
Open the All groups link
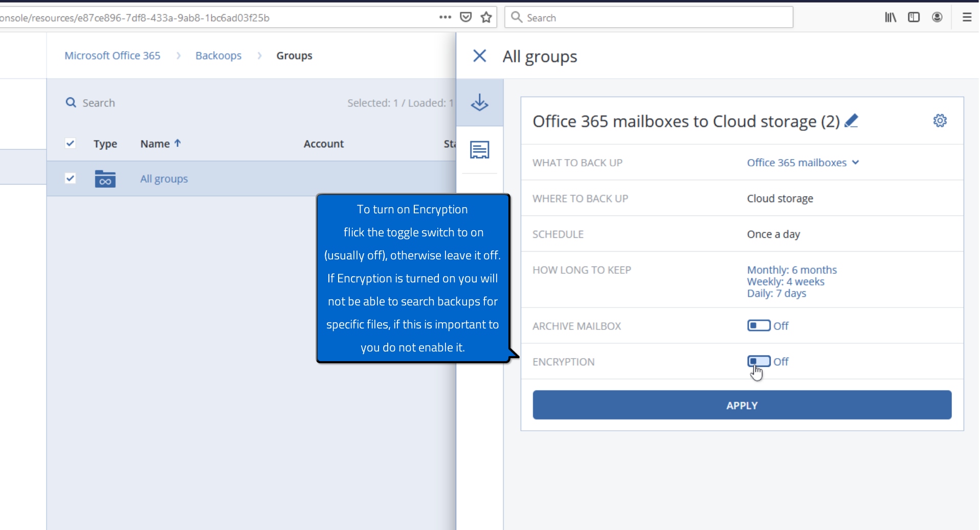click(x=164, y=179)
